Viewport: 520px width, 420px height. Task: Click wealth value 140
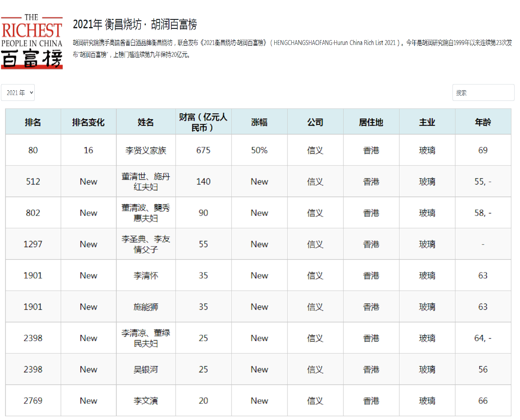point(203,181)
